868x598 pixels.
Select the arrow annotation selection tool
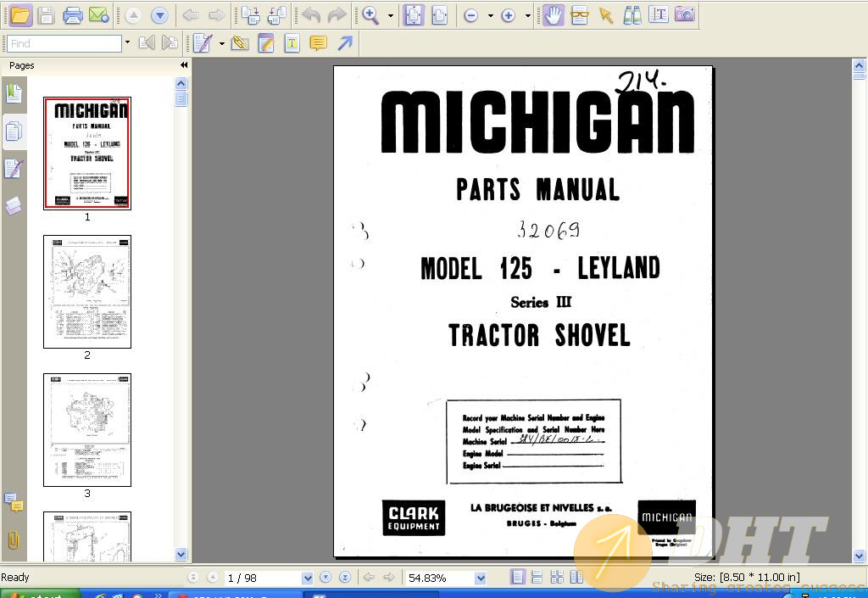click(606, 15)
